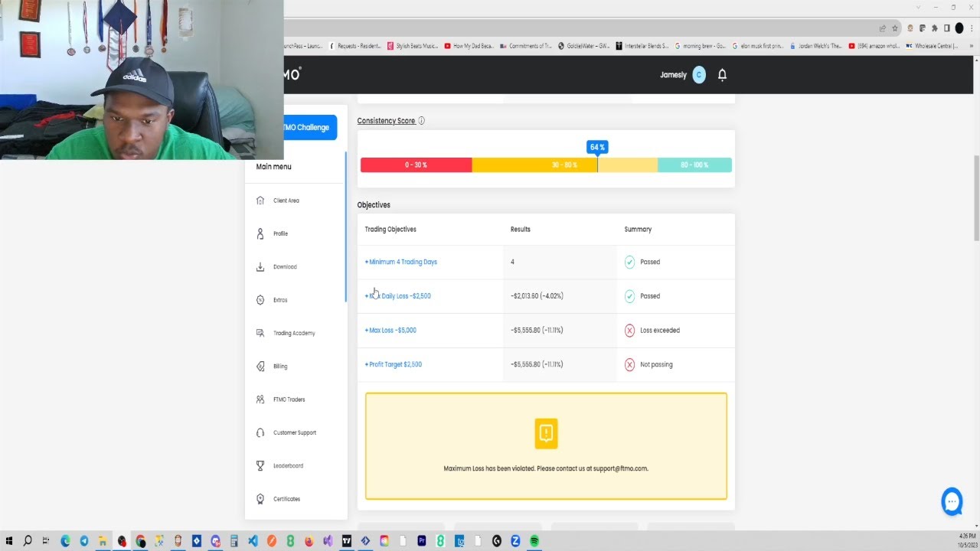Bookmark this page with the star icon
980x551 pixels.
(x=895, y=28)
